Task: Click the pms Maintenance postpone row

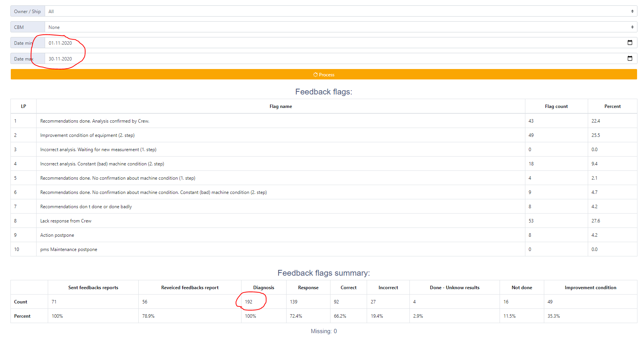Action: [x=69, y=249]
